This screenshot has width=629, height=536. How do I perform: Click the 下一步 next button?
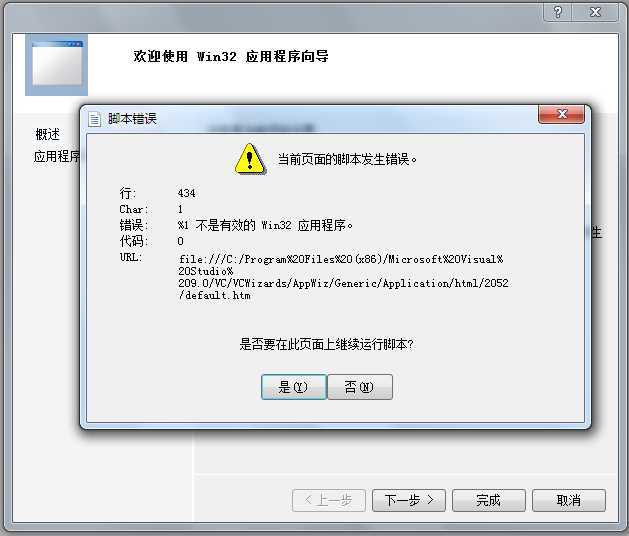(409, 500)
